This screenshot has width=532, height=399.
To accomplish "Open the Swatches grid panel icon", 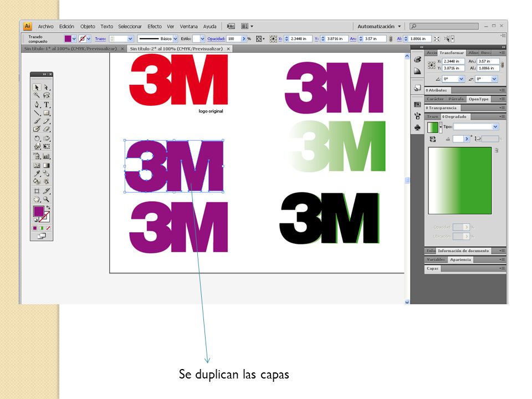I will point(417,105).
